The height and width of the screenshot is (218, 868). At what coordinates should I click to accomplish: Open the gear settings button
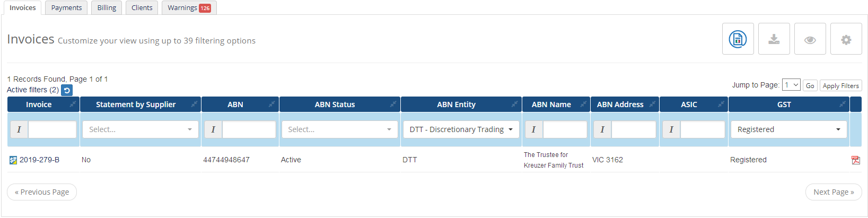[846, 39]
